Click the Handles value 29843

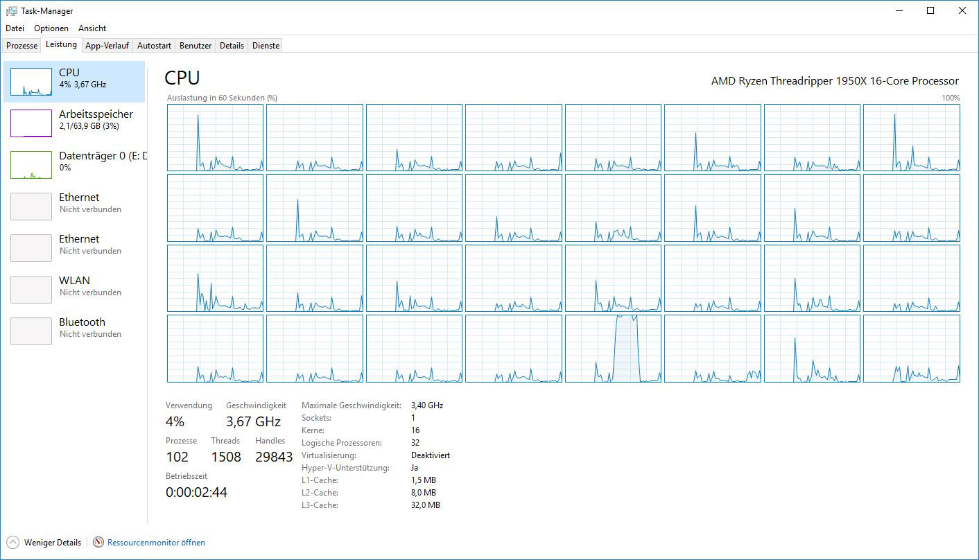274,457
